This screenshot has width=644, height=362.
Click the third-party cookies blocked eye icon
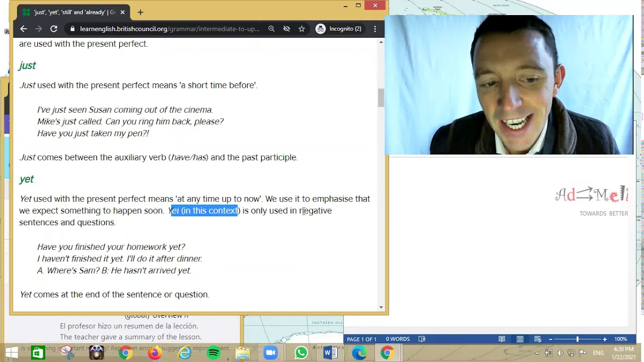coord(286,29)
